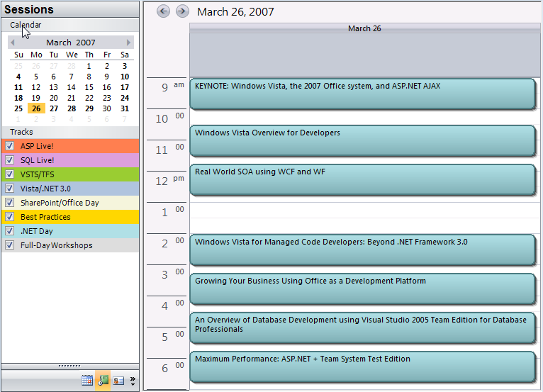The width and height of the screenshot is (543, 392).
Task: Toggle the Full-Day Workshops checkbox
Action: [9, 245]
